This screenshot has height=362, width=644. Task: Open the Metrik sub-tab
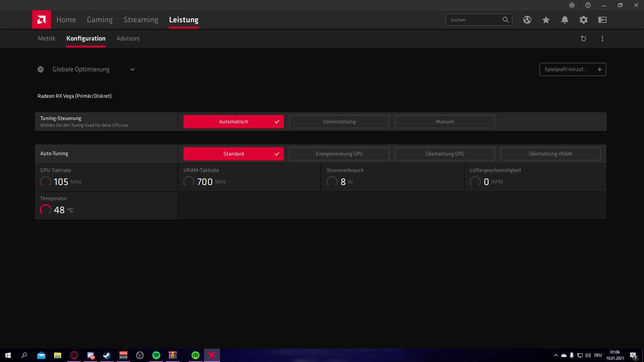[47, 39]
